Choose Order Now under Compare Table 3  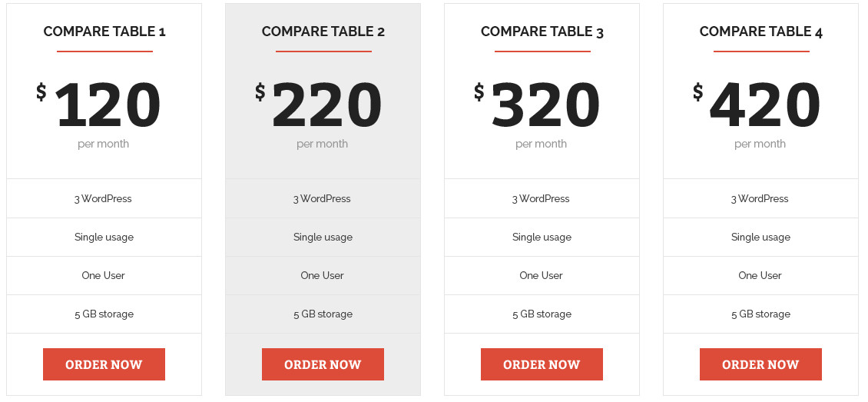pyautogui.click(x=542, y=364)
